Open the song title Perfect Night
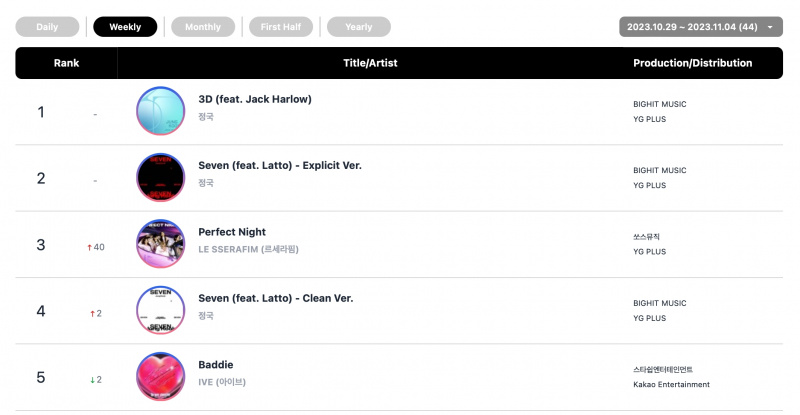This screenshot has height=415, width=800. tap(232, 232)
